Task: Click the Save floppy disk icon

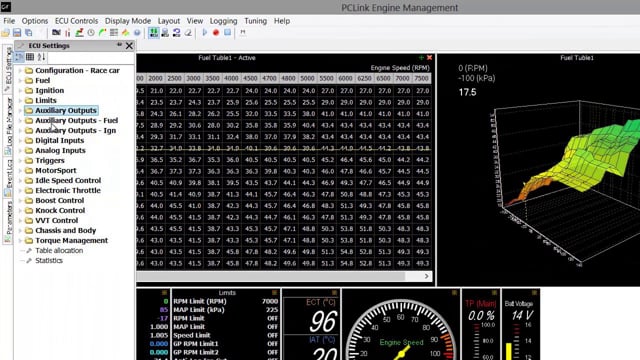Action: click(17, 33)
